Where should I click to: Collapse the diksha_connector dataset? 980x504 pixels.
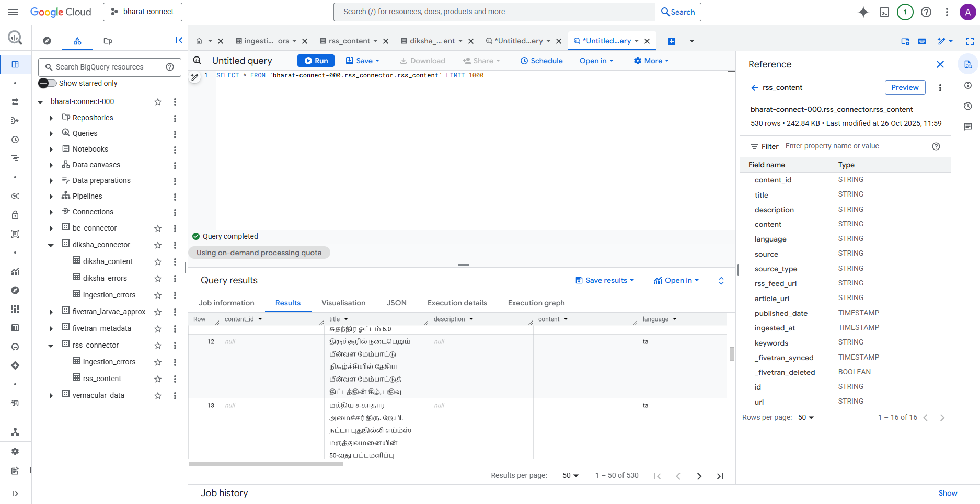coord(51,245)
